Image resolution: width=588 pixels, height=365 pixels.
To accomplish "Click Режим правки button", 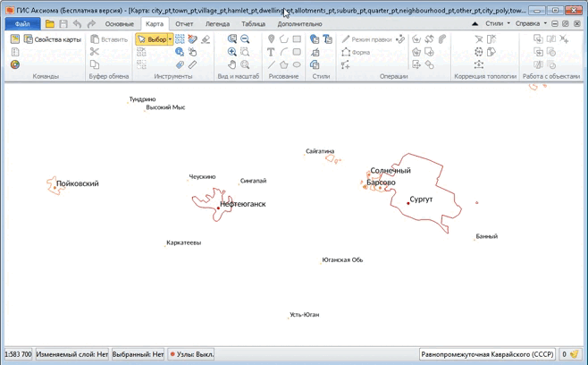I will coord(366,39).
